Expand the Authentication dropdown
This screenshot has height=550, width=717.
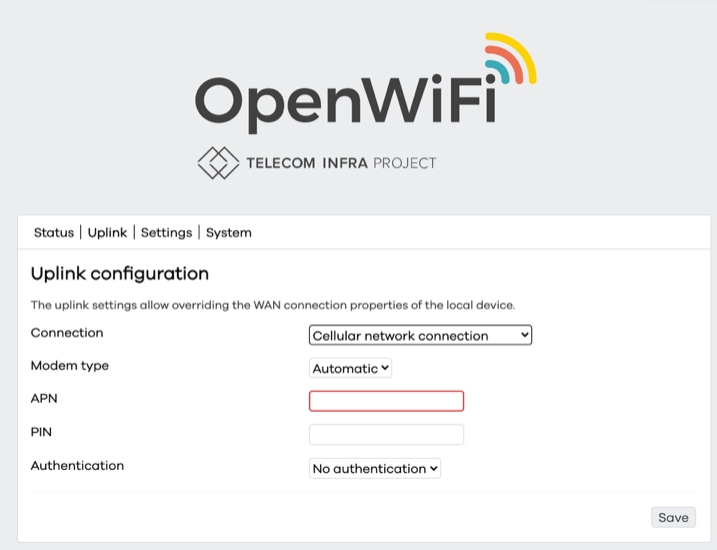coord(375,468)
